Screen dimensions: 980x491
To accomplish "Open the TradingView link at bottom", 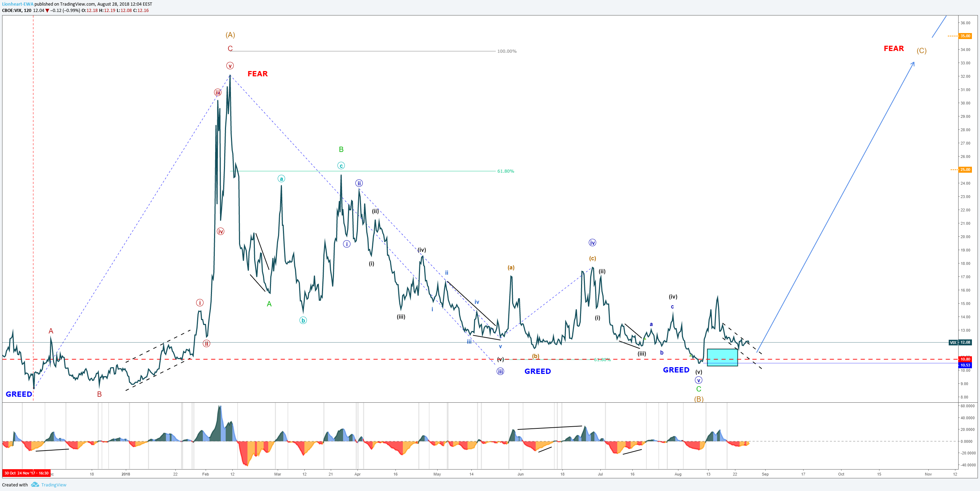I will coord(54,485).
